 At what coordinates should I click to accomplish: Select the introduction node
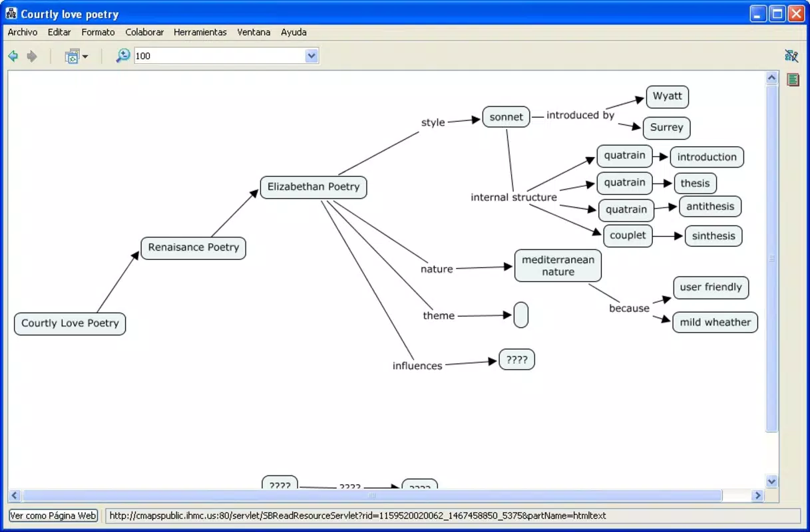[707, 158]
